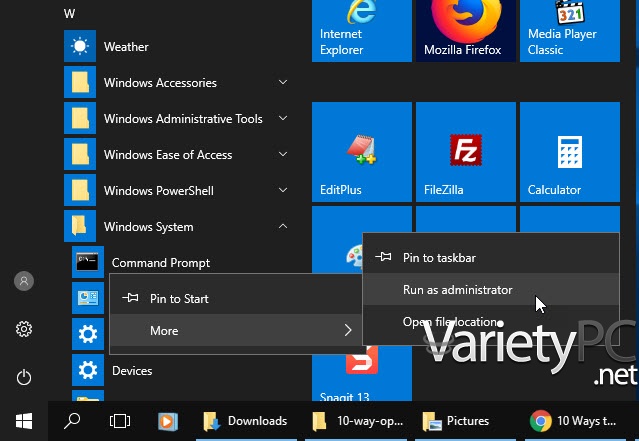Open Task View from the taskbar

(x=120, y=421)
